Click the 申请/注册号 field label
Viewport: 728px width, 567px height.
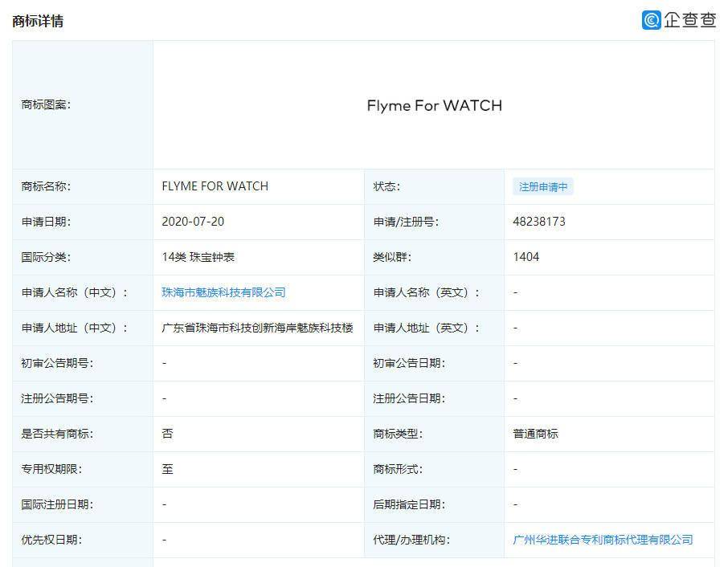click(406, 222)
